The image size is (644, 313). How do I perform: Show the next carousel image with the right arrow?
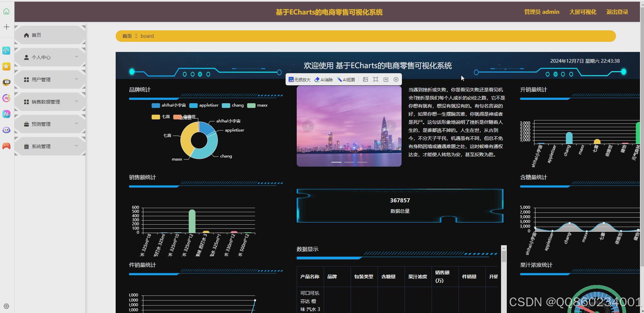(x=390, y=126)
